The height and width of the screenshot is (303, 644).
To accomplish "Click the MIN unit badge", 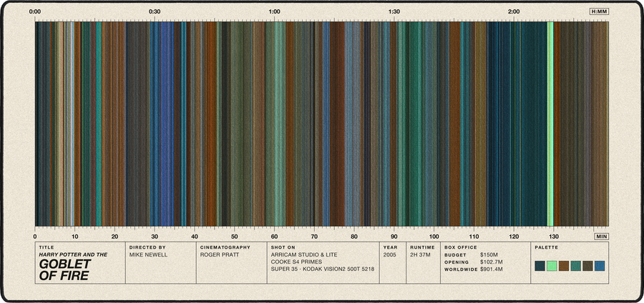I will (601, 236).
